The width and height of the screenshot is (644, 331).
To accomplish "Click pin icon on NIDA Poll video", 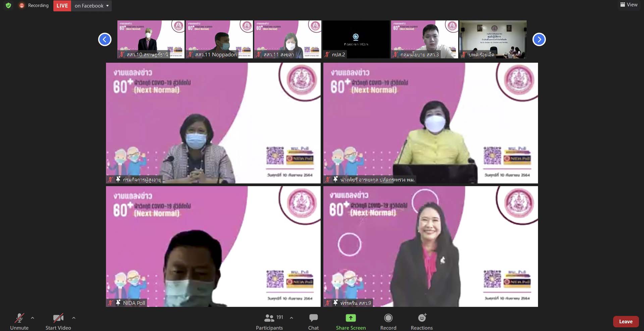I will pos(118,302).
